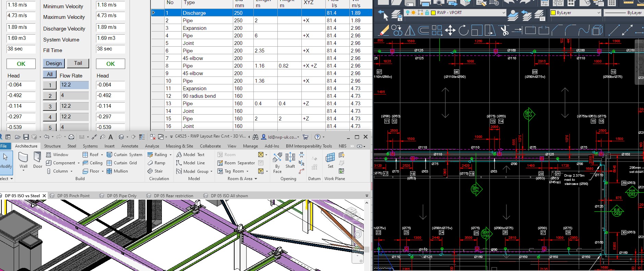
Task: Select the AutoCAD Stretch tool
Action: (x=490, y=30)
